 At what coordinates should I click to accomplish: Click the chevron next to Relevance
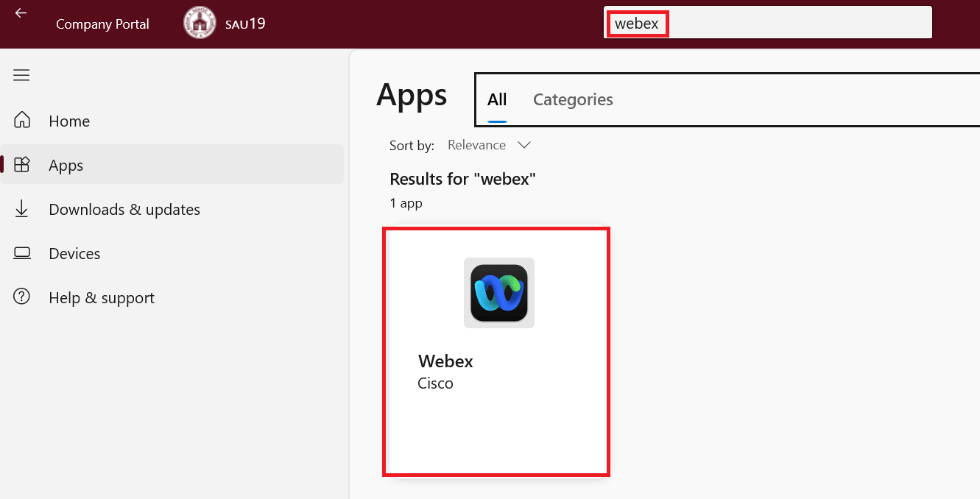tap(524, 145)
